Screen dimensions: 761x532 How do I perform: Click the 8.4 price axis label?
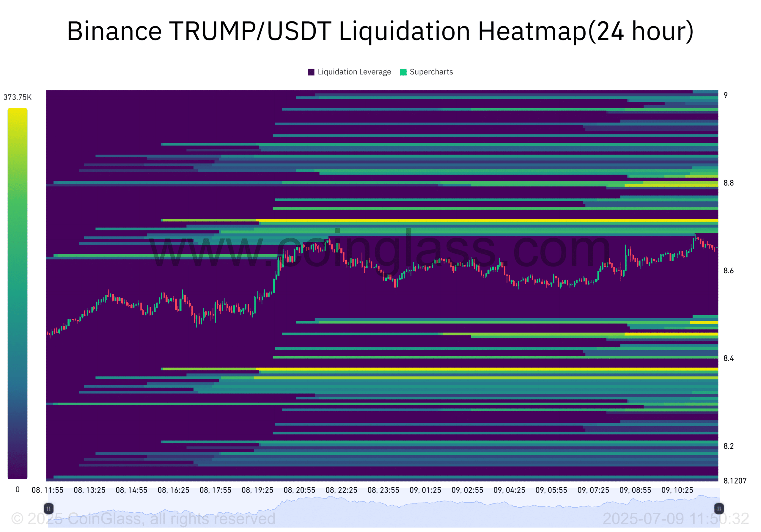tap(729, 358)
